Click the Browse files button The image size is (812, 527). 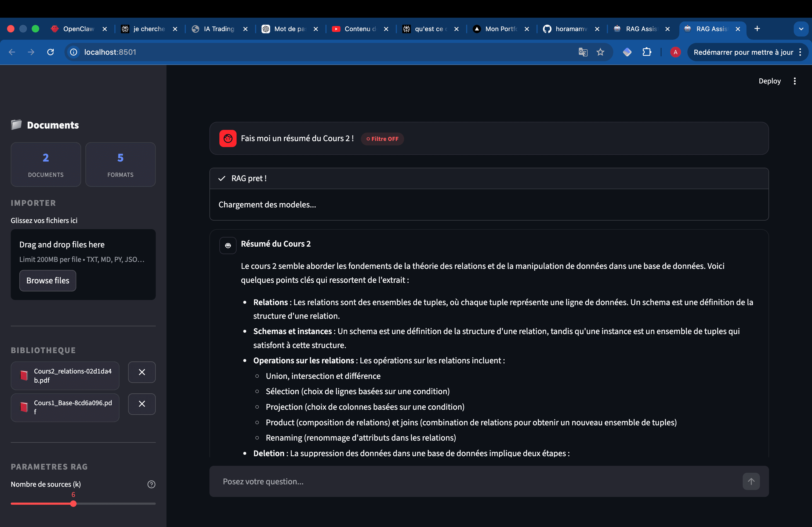[x=48, y=281]
